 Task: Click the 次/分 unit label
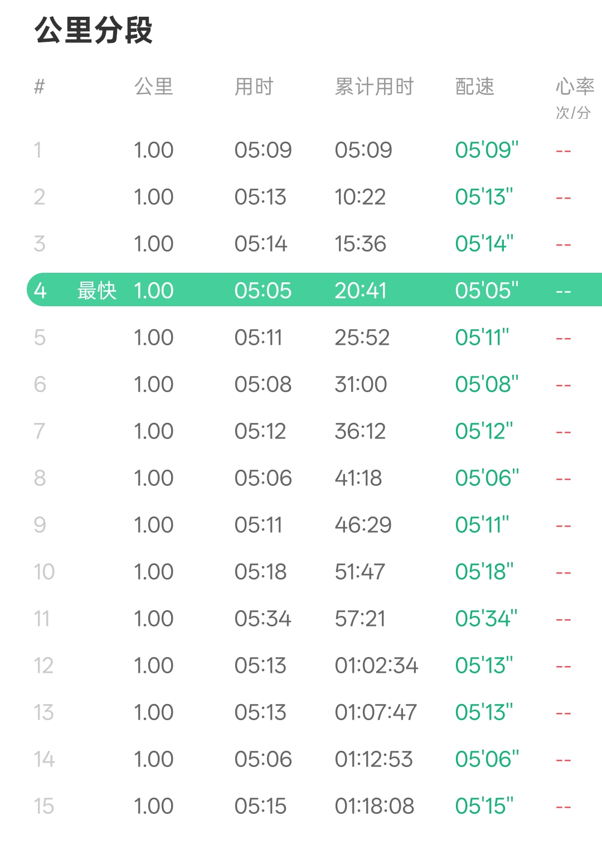point(573,113)
